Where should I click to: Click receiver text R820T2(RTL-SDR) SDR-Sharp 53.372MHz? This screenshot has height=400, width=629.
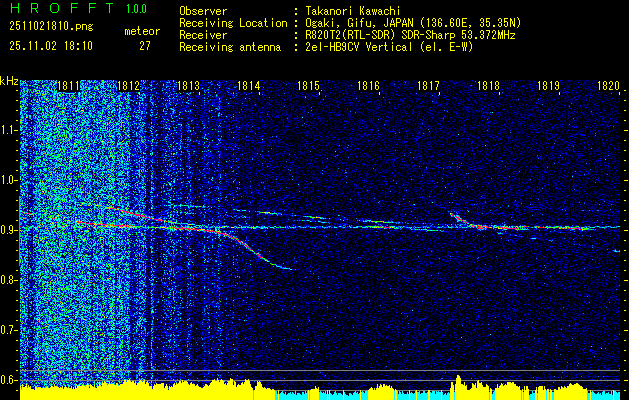click(410, 35)
